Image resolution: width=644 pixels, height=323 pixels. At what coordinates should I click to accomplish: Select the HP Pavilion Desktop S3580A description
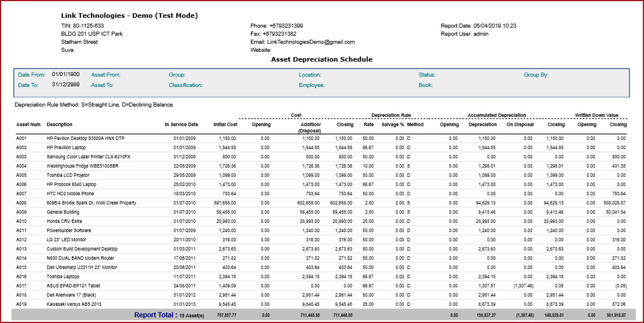[x=85, y=139]
